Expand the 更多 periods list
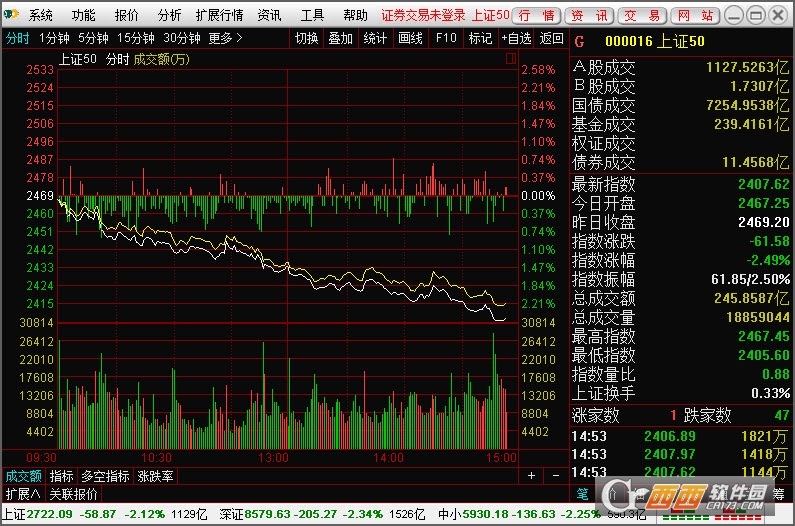The width and height of the screenshot is (795, 526). (x=226, y=38)
